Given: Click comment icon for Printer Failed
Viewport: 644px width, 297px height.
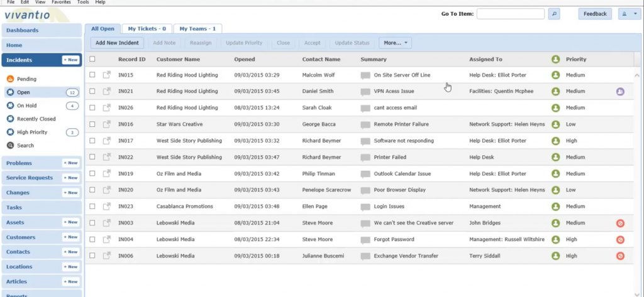Looking at the screenshot, I should click(x=365, y=158).
